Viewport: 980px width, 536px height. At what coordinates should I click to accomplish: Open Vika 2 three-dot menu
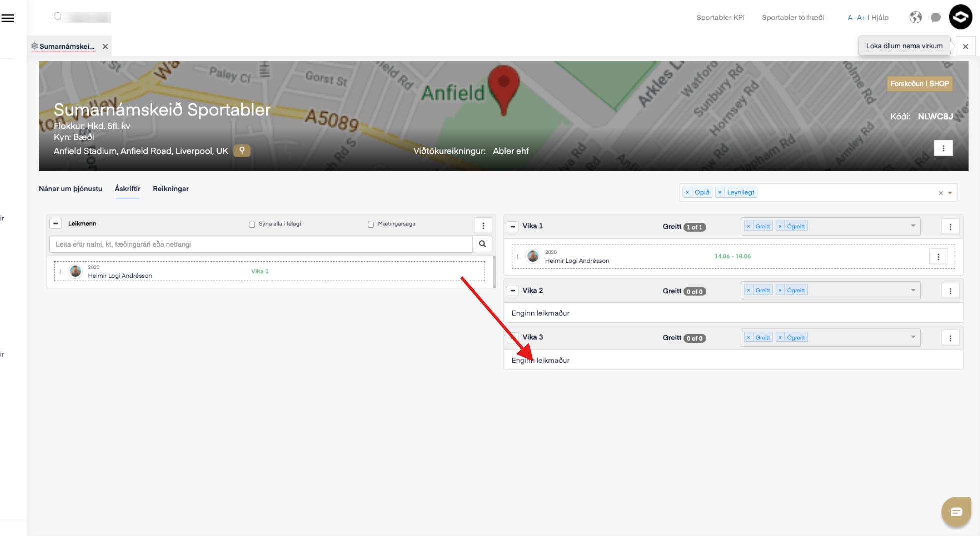coord(950,291)
